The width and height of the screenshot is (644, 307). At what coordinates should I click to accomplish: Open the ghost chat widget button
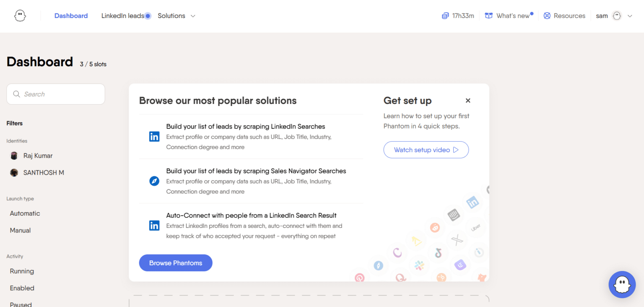pyautogui.click(x=622, y=284)
